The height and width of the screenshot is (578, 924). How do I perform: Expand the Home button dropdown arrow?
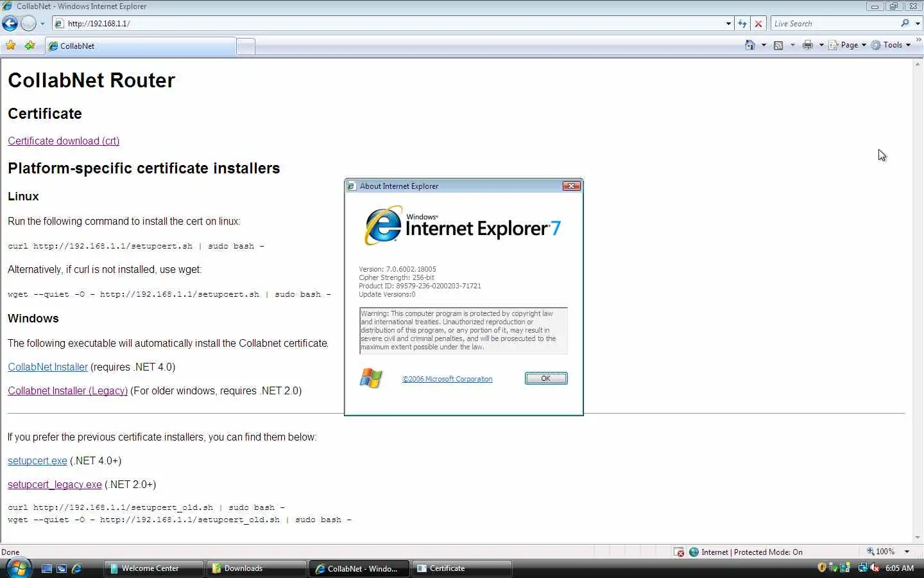764,45
